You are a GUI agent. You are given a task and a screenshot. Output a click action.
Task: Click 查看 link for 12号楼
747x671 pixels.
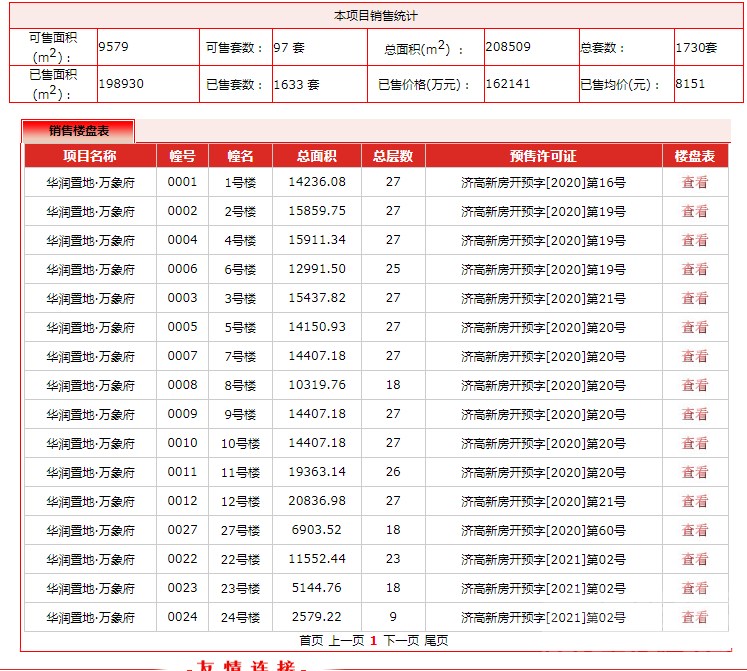tap(695, 502)
